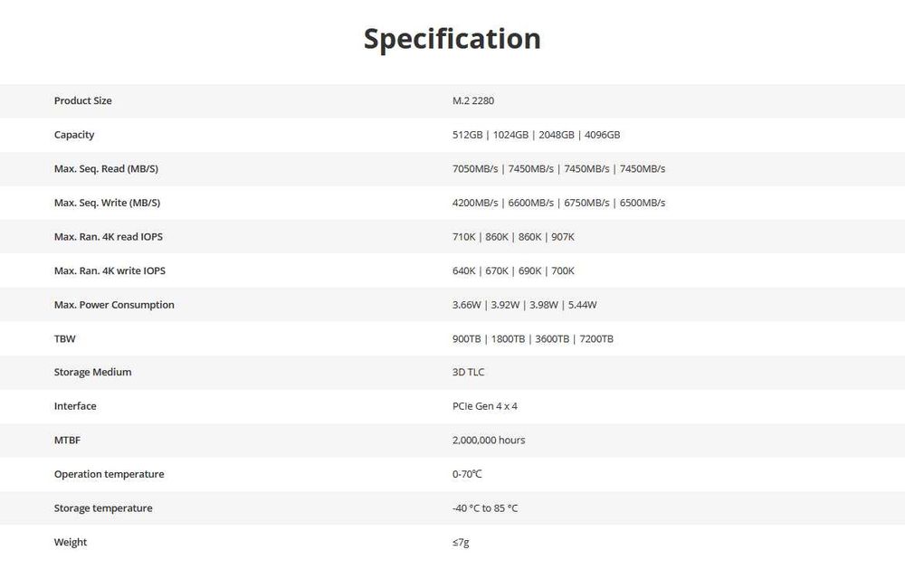Viewport: 905px width, 588px height.
Task: Click the Max. Ran. 4K write IOPS label
Action: pyautogui.click(x=110, y=270)
